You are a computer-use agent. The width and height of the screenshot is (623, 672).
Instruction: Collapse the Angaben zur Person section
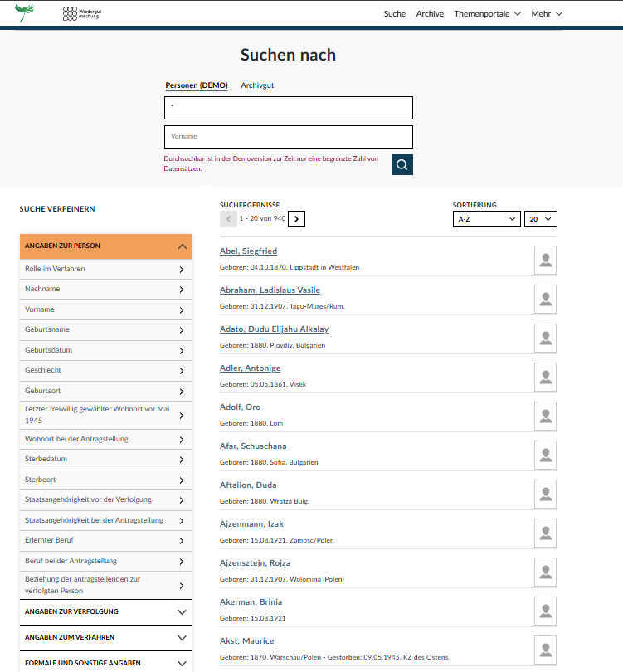[x=106, y=246]
